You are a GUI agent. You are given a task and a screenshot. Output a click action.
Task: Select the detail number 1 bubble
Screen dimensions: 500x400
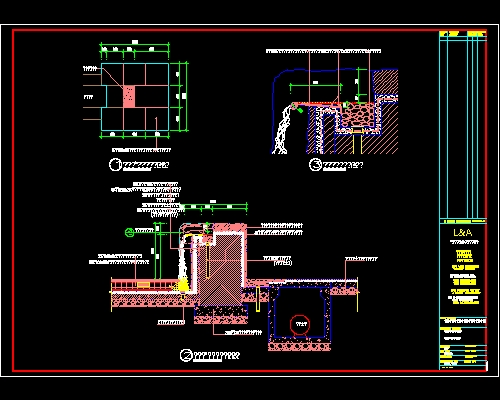115,165
